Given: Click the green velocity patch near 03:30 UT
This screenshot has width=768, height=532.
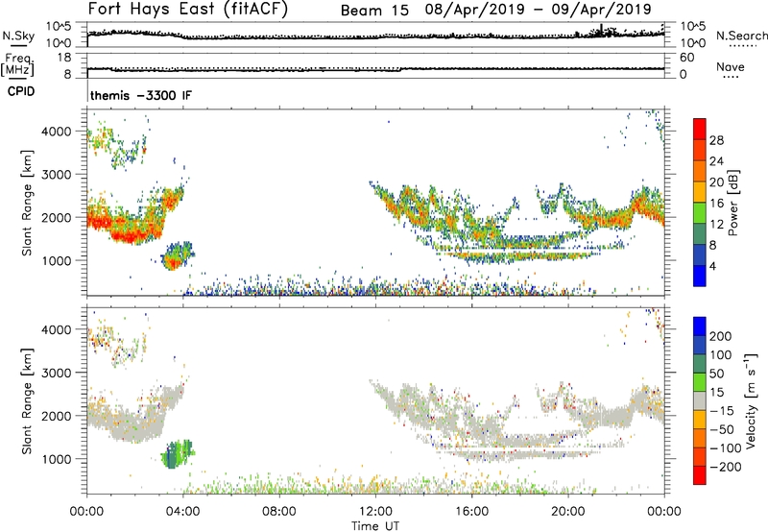Looking at the screenshot, I should click(178, 454).
